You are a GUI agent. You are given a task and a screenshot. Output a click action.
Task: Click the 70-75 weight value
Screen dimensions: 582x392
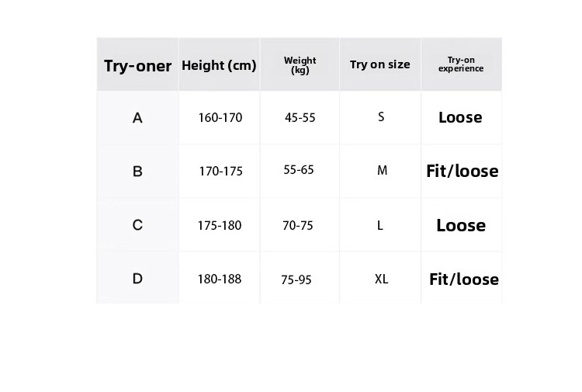[298, 225]
